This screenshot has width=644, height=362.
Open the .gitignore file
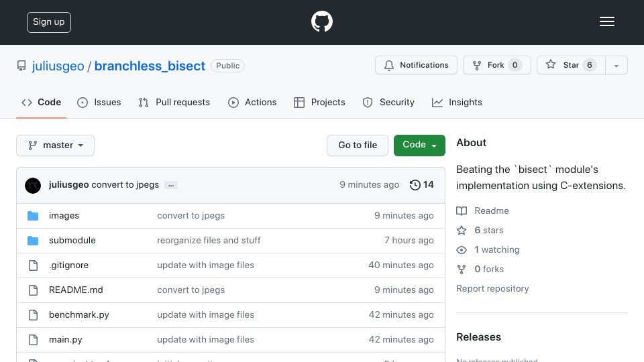point(68,265)
